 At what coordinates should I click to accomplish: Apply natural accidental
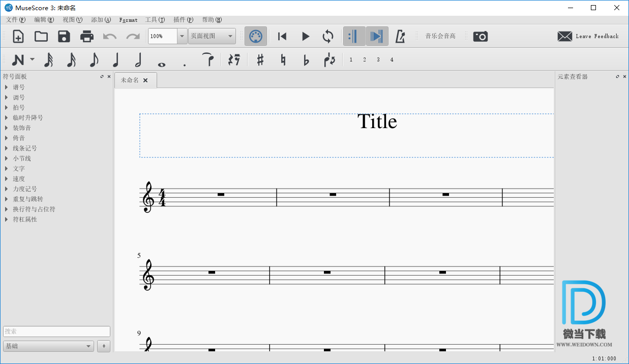pyautogui.click(x=283, y=60)
